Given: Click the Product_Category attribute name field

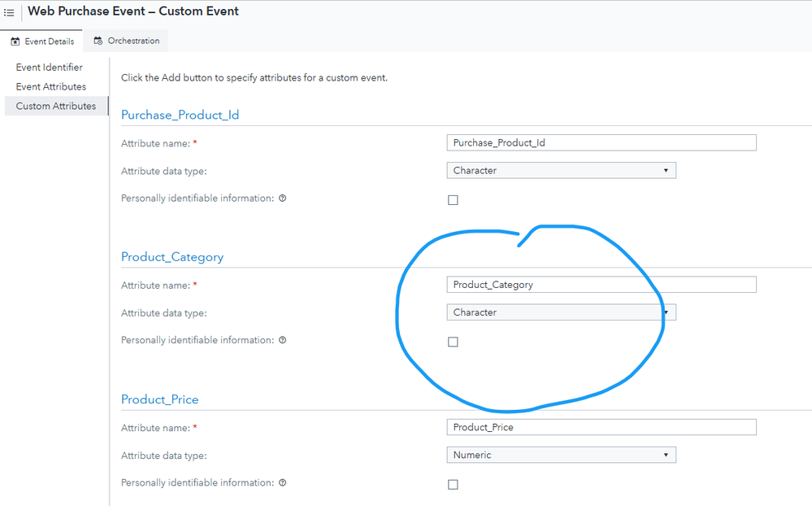Looking at the screenshot, I should [x=601, y=285].
